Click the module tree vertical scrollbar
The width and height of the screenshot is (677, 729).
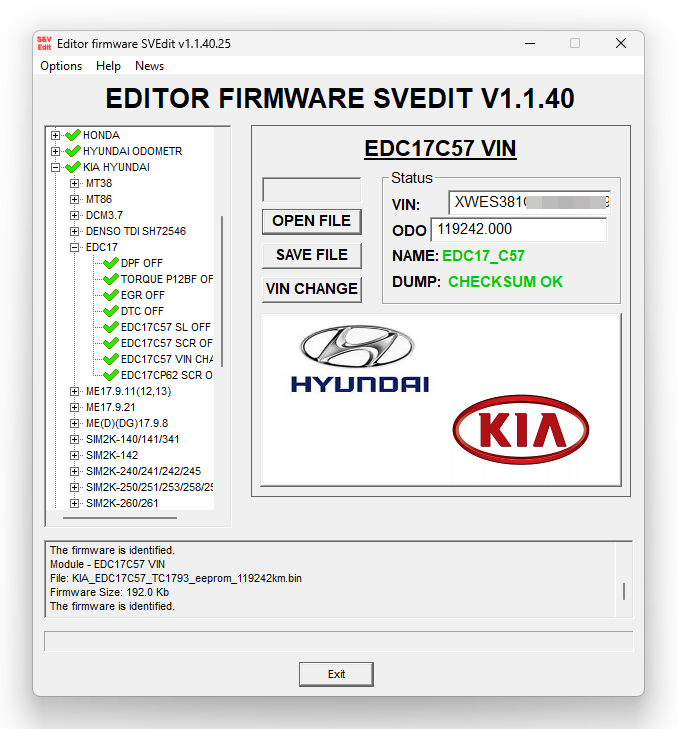222,291
